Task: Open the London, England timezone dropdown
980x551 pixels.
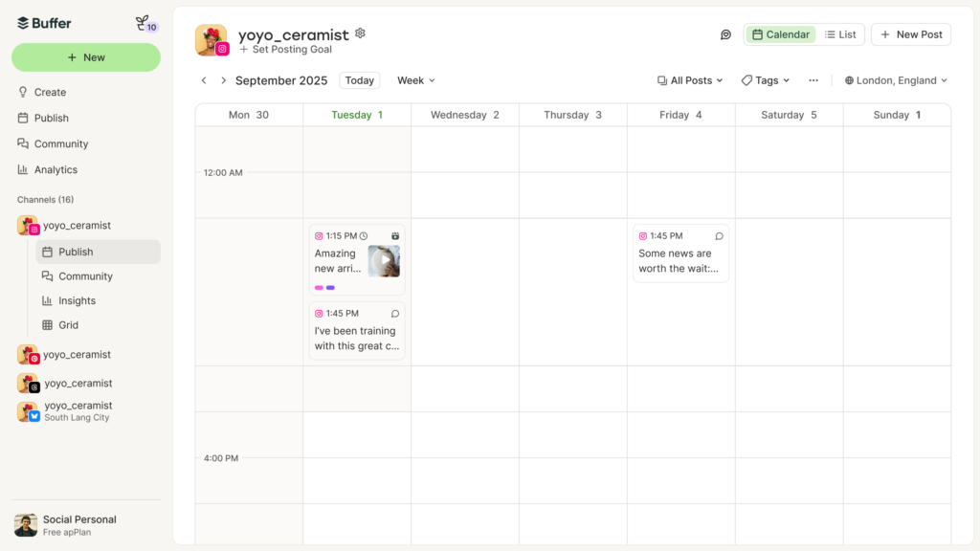Action: click(896, 80)
